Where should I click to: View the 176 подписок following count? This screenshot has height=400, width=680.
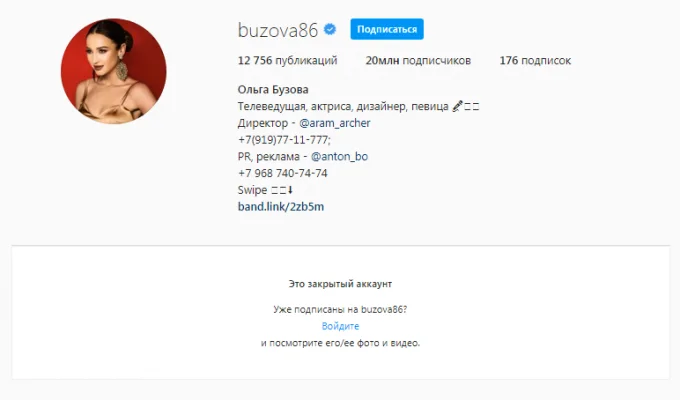(535, 61)
